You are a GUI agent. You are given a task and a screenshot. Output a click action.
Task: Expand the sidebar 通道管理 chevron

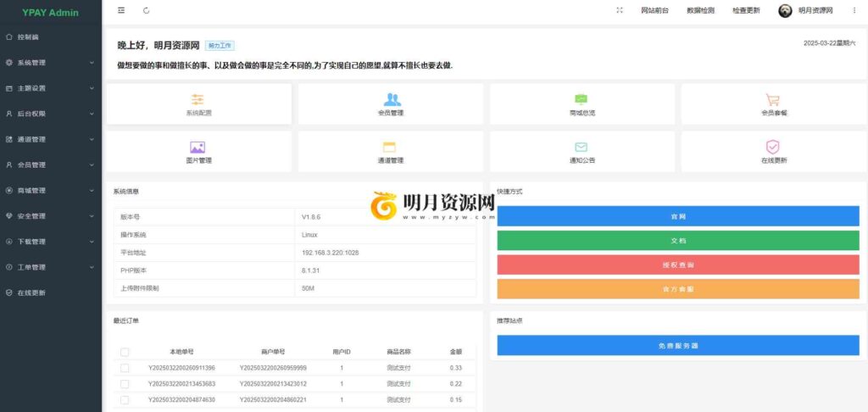[x=92, y=139]
